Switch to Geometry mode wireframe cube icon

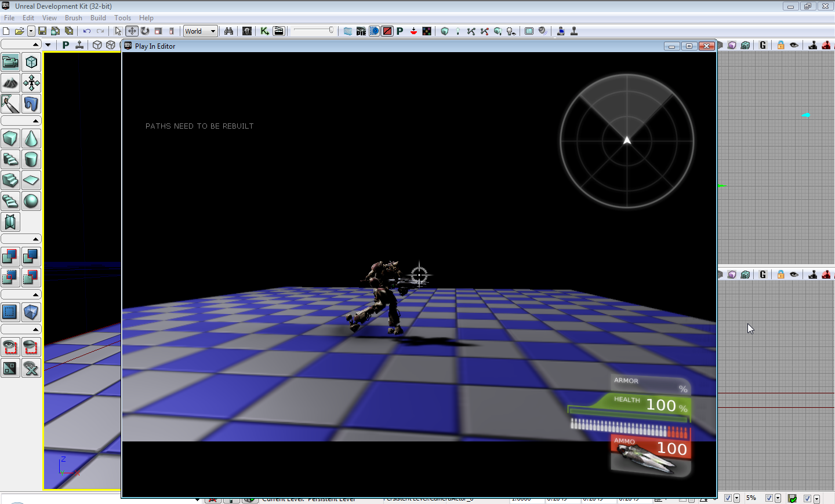(x=31, y=62)
